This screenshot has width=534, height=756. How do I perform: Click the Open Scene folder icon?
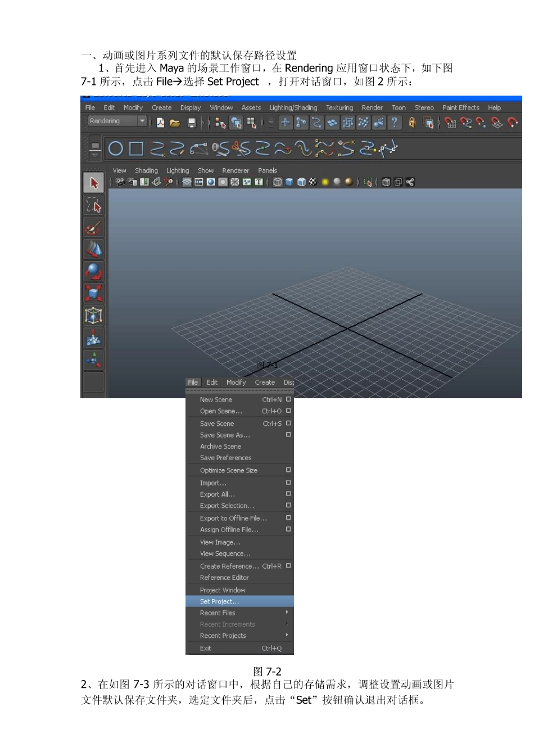click(175, 123)
